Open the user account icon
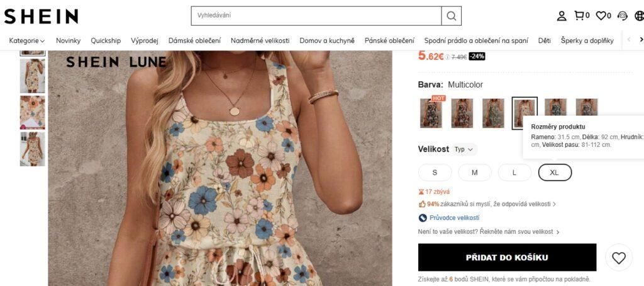The width and height of the screenshot is (644, 286). coord(562,16)
